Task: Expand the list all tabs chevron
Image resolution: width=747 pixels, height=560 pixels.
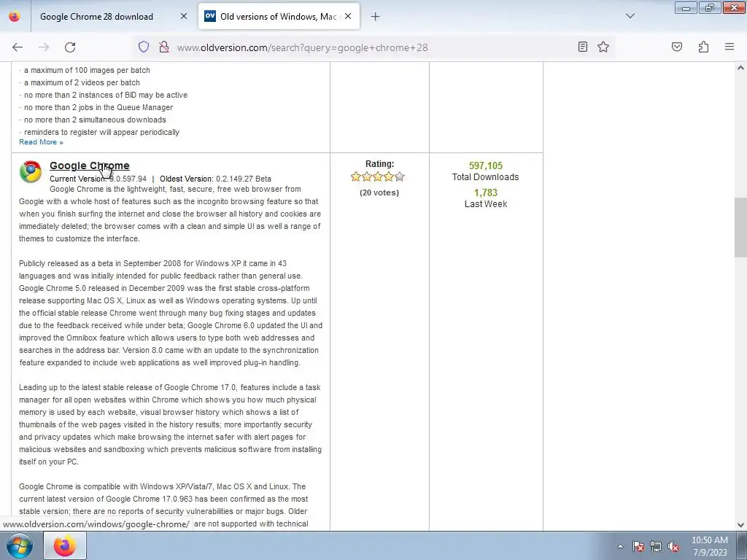Action: pyautogui.click(x=630, y=16)
